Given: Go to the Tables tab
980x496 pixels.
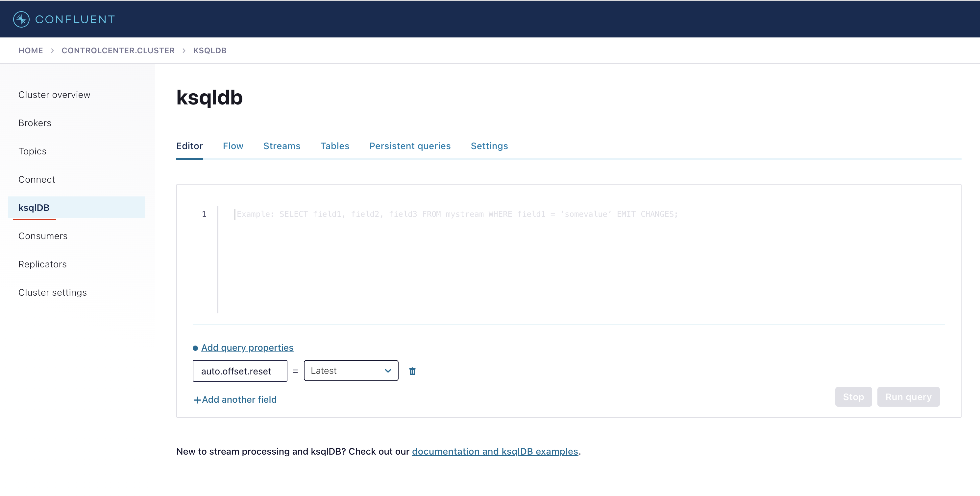Looking at the screenshot, I should pyautogui.click(x=334, y=146).
